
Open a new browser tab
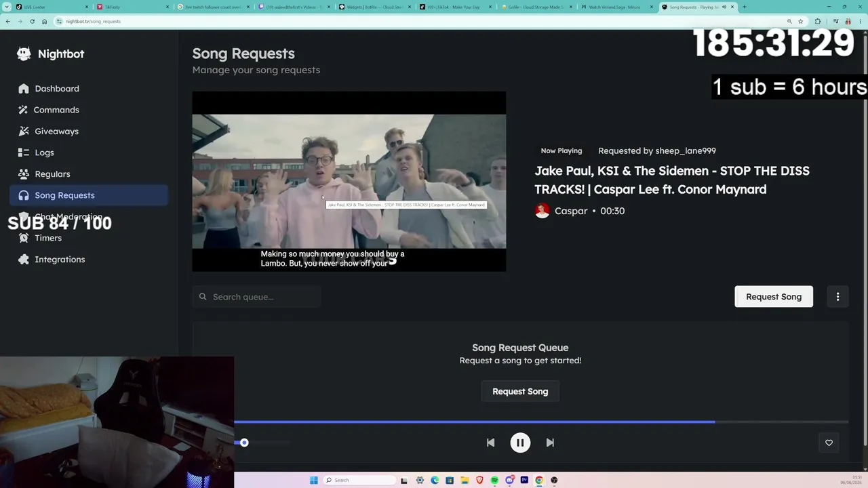tap(744, 7)
